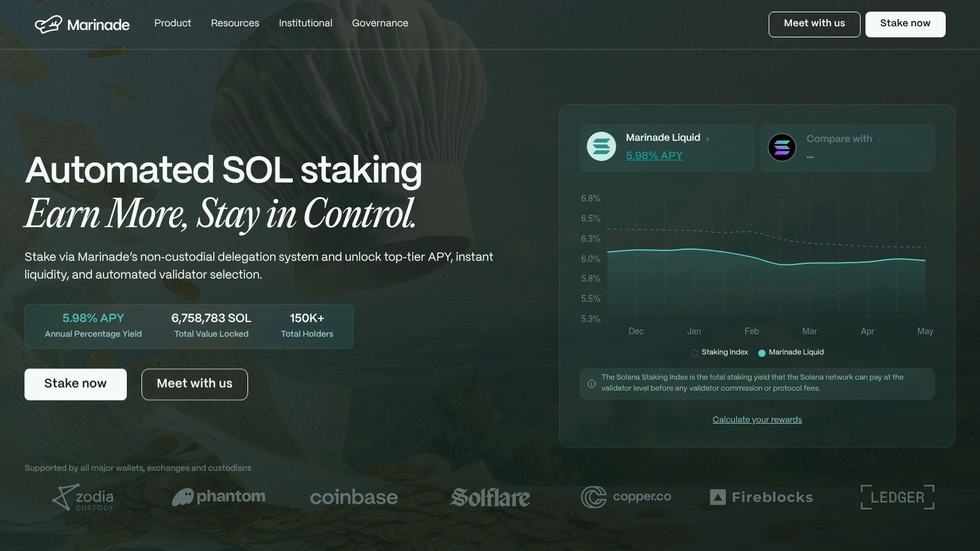Click the Feb label on chart axis

752,331
